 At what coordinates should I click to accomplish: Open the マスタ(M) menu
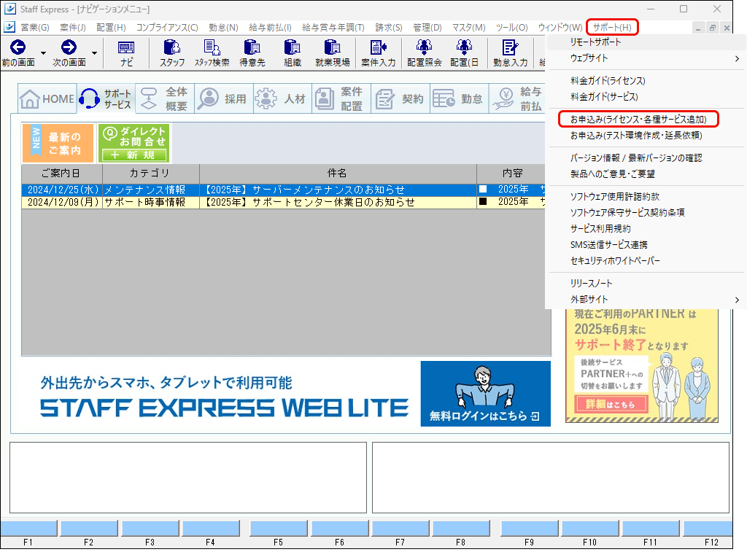[x=469, y=27]
